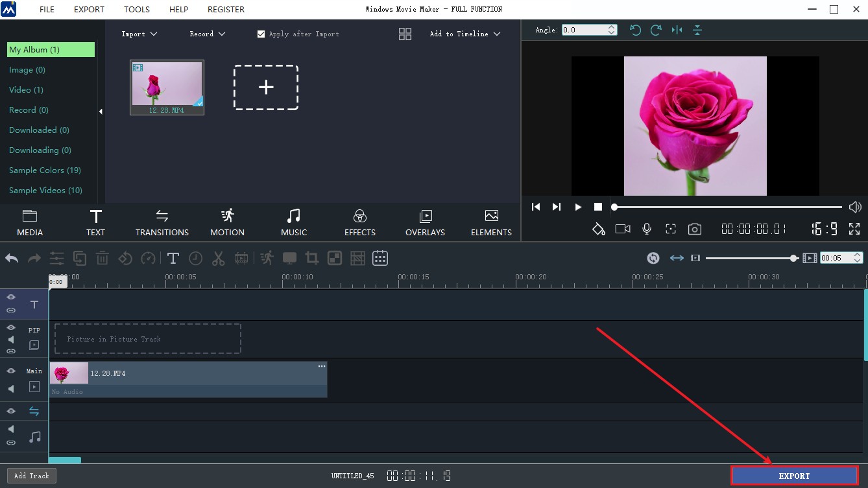Select the scissors split tool in timeline toolbar
868x488 pixels.
point(219,258)
